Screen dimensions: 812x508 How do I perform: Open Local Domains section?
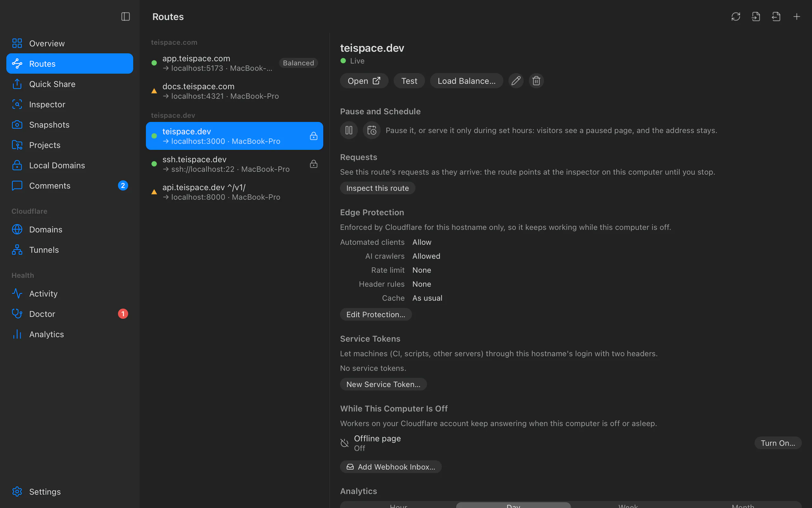(70, 165)
